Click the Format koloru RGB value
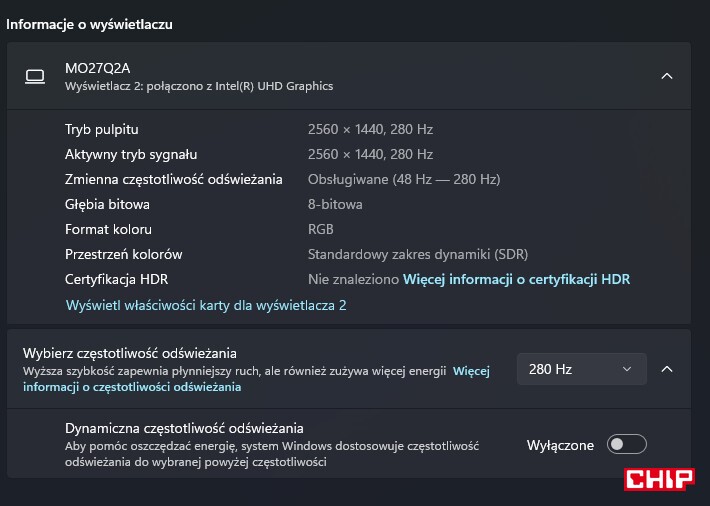Viewport: 710px width, 506px height. [x=321, y=229]
